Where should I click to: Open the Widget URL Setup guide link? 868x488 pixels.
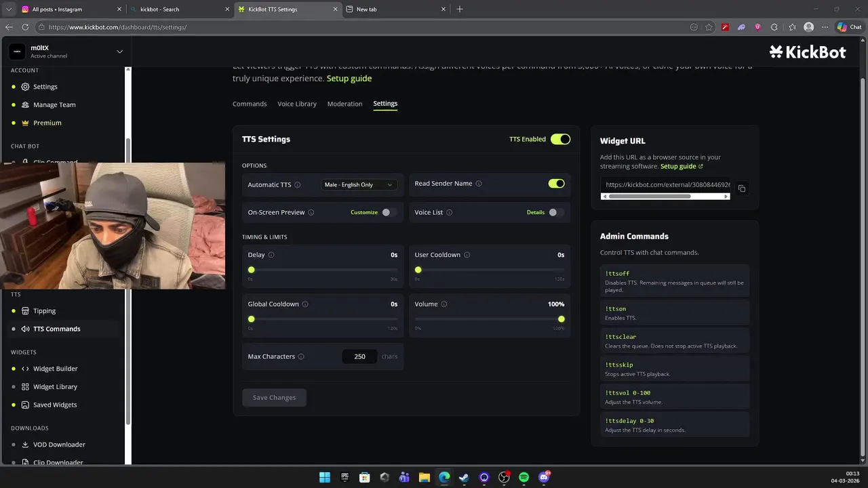pos(682,166)
